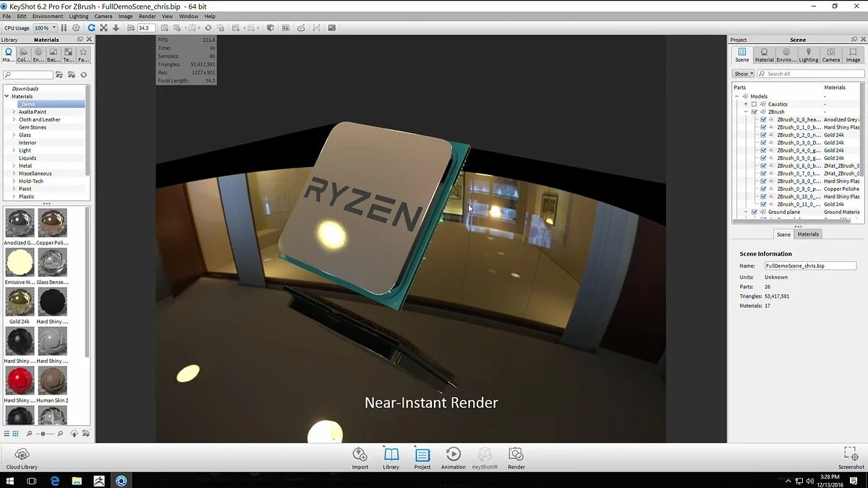The height and width of the screenshot is (488, 868).
Task: Open the Animation panel
Action: pos(454,458)
